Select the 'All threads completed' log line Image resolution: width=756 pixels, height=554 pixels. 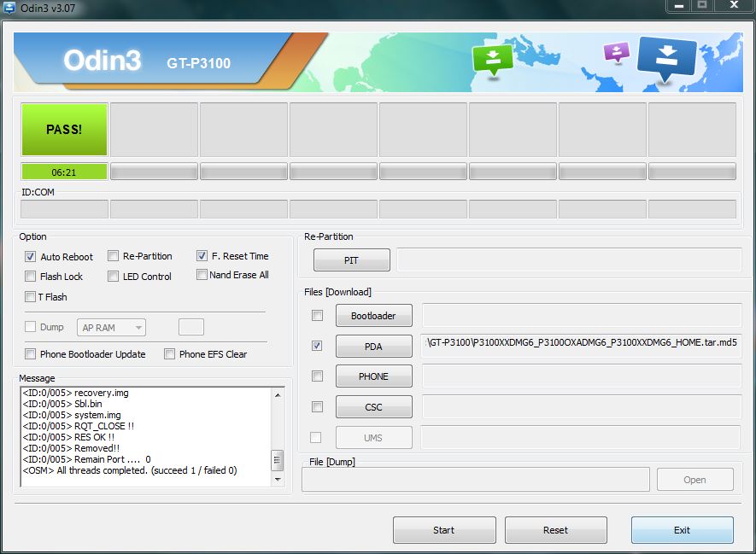(x=130, y=470)
